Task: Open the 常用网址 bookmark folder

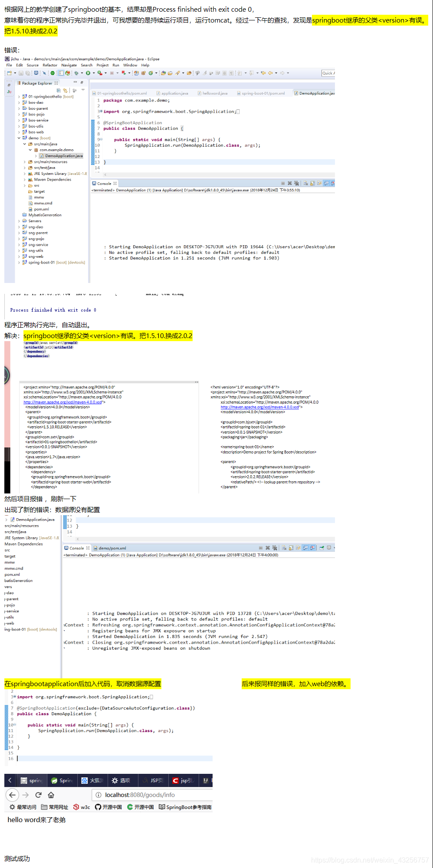Action: (x=55, y=807)
